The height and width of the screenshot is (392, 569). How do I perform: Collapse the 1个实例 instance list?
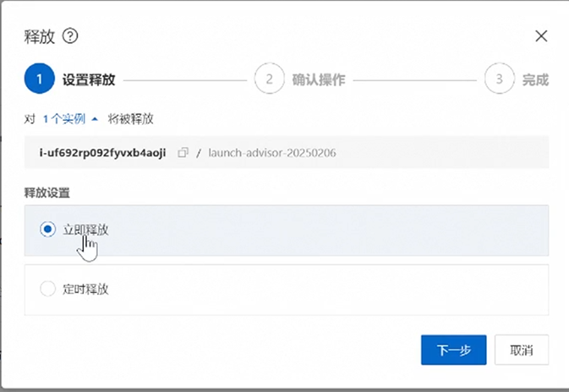(x=70, y=118)
